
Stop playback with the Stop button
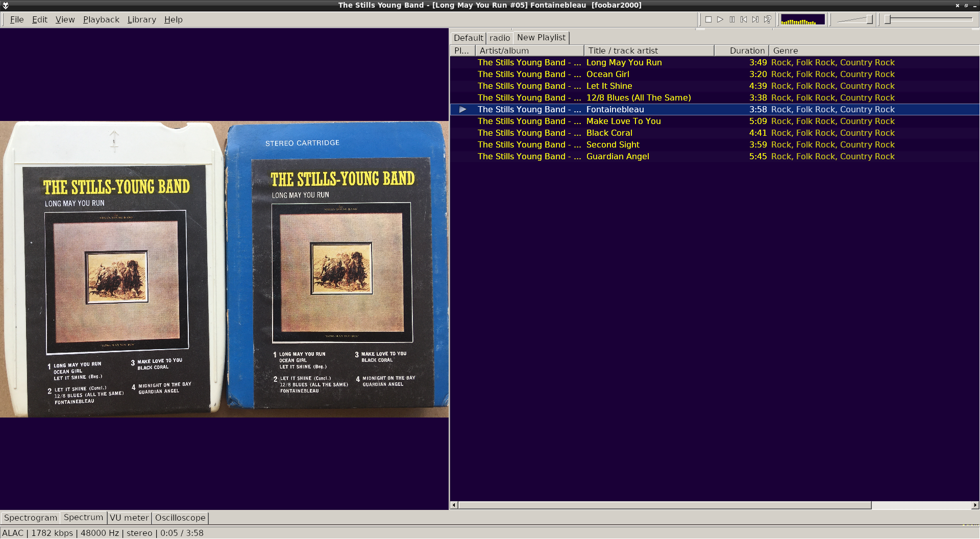(708, 19)
